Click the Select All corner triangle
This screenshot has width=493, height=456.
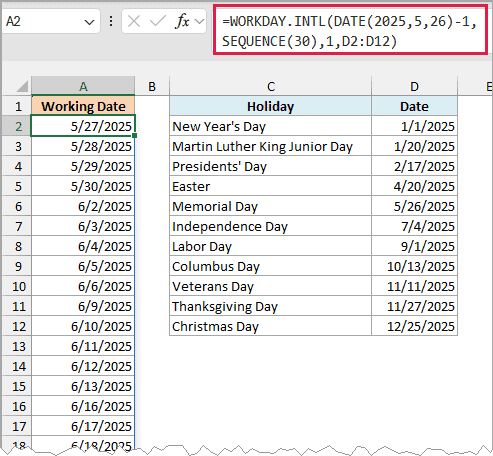22,86
